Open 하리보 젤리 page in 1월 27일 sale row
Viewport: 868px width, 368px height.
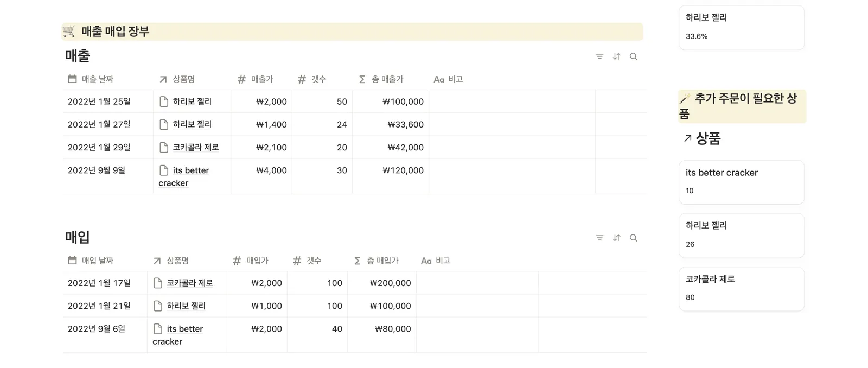tap(192, 124)
